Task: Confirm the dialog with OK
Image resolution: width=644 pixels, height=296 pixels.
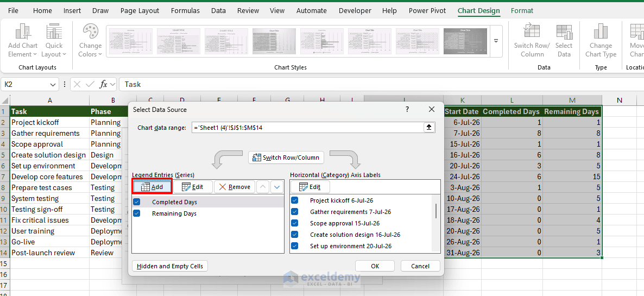Action: point(375,266)
